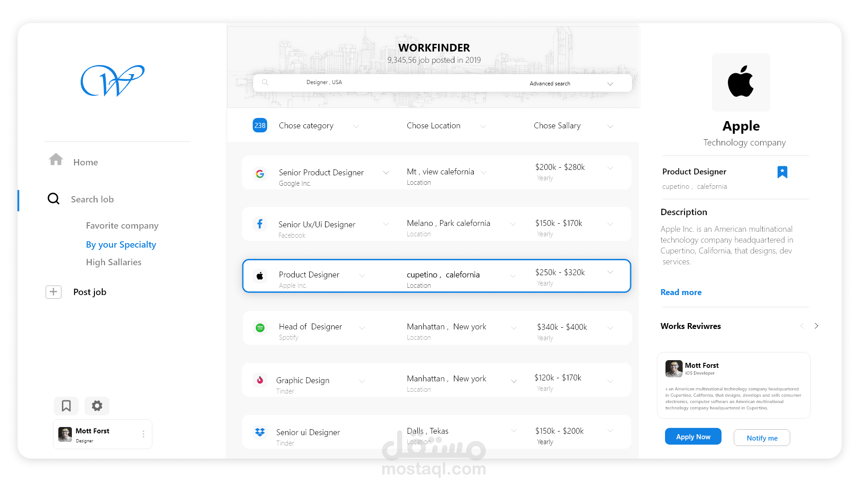This screenshot has height=488, width=868.
Task: Open settings gear in sidebar
Action: pyautogui.click(x=97, y=406)
